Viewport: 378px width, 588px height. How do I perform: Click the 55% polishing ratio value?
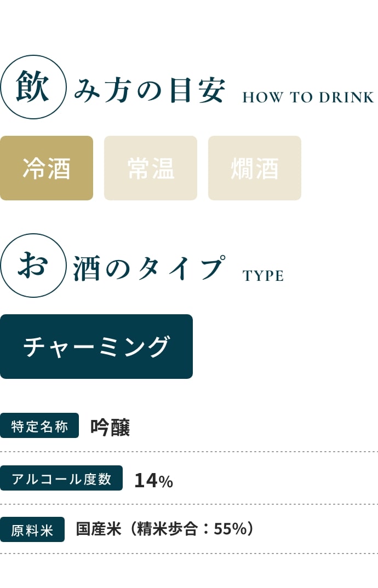click(230, 529)
